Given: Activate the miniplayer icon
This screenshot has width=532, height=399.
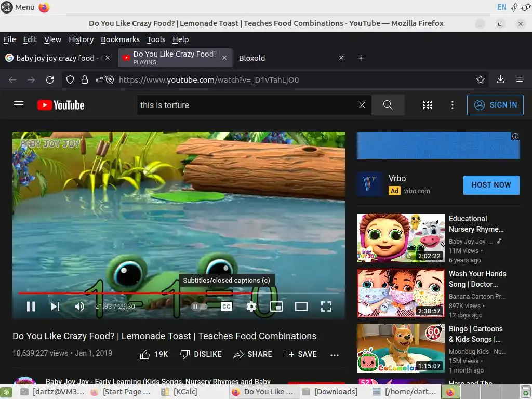Looking at the screenshot, I should tap(276, 307).
